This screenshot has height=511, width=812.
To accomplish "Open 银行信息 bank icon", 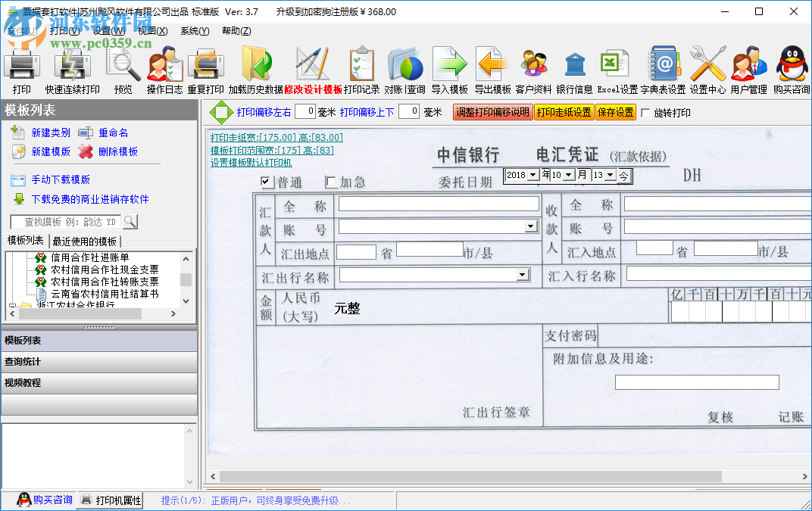I will [575, 65].
